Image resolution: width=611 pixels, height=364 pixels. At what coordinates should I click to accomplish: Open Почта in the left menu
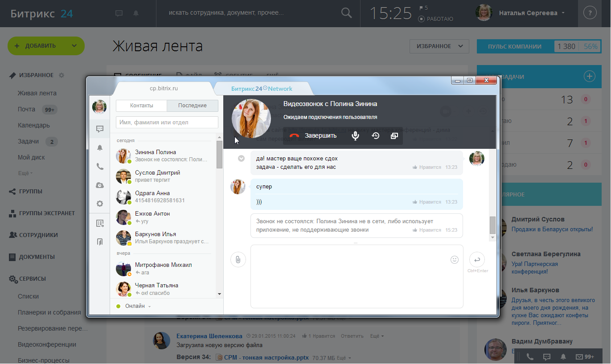point(26,109)
